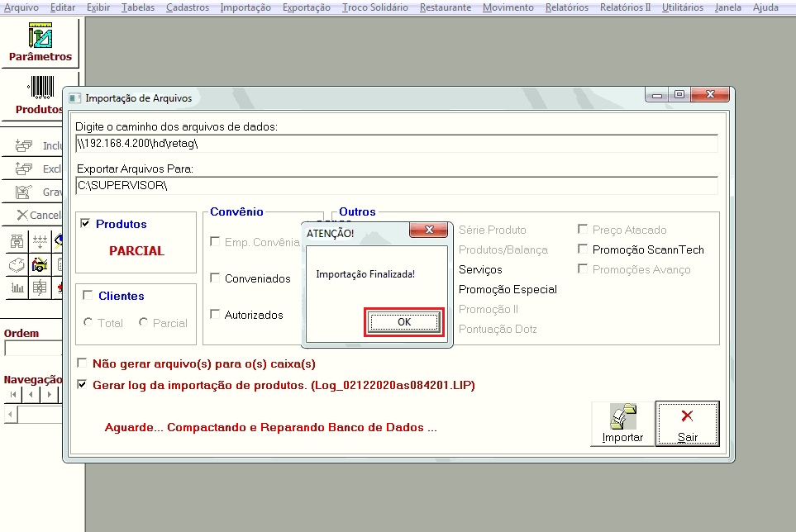Click the 'Exportar Arquivos Para' path field
The image size is (796, 532).
397,186
